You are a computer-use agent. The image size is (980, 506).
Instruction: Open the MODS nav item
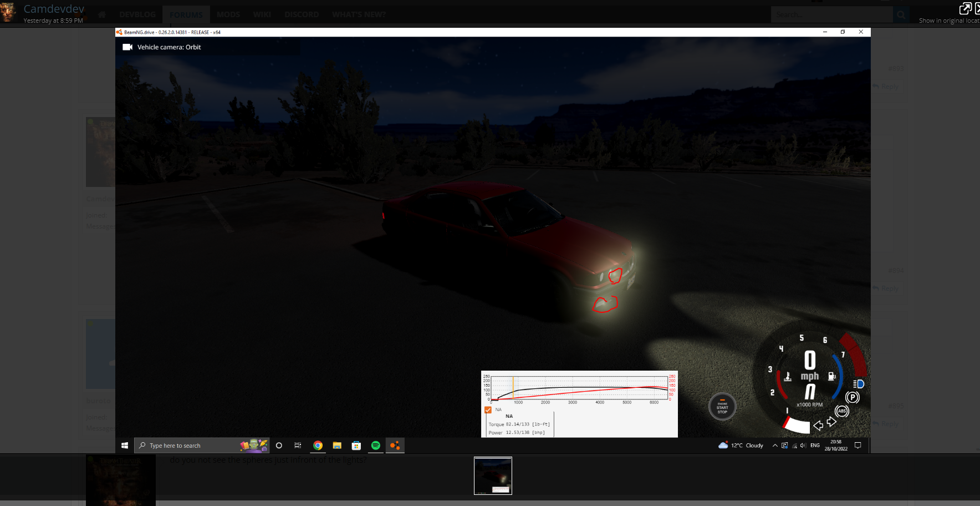(228, 14)
